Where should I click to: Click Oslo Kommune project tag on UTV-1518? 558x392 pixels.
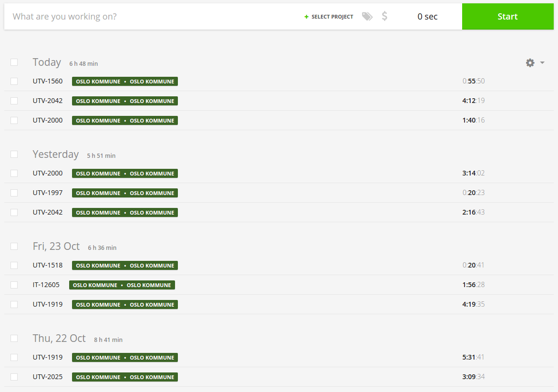125,265
